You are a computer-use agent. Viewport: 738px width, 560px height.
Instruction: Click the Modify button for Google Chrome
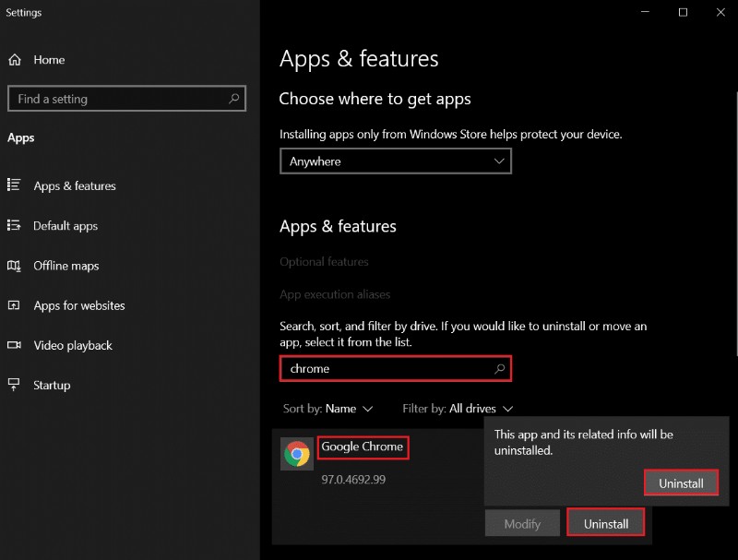click(522, 522)
